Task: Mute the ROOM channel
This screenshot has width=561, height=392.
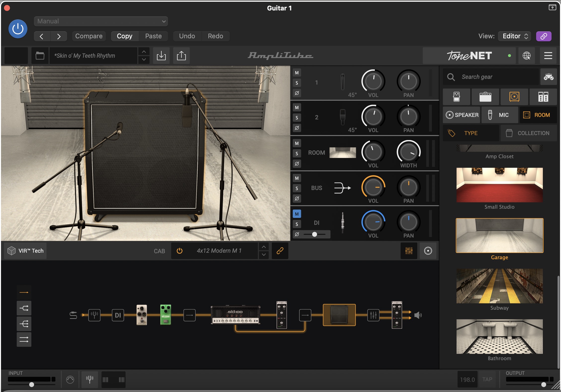Action: click(x=297, y=144)
